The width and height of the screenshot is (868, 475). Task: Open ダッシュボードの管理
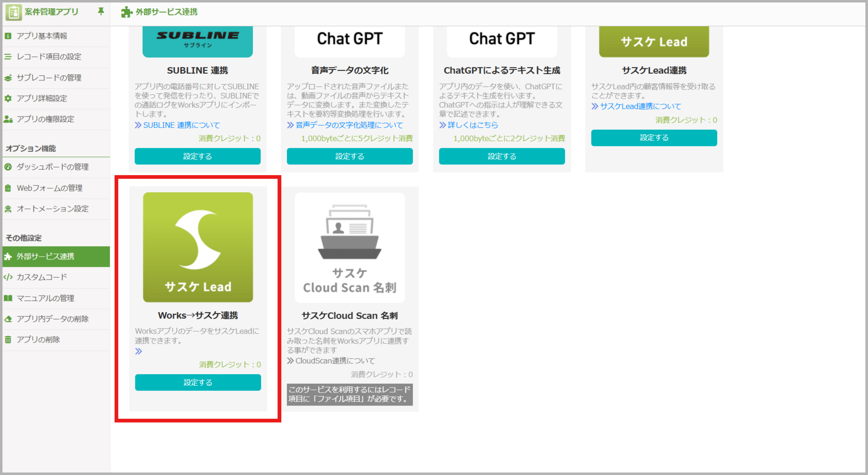pos(56,167)
